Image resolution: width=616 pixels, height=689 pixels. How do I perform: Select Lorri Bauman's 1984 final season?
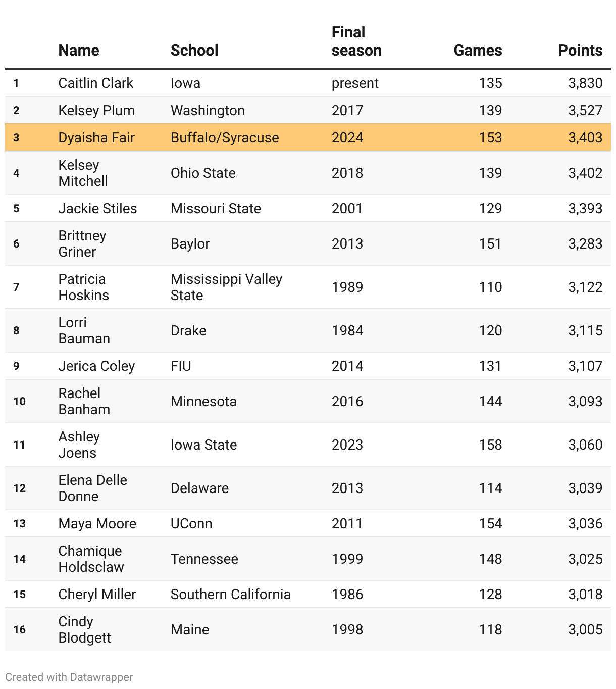pos(347,331)
